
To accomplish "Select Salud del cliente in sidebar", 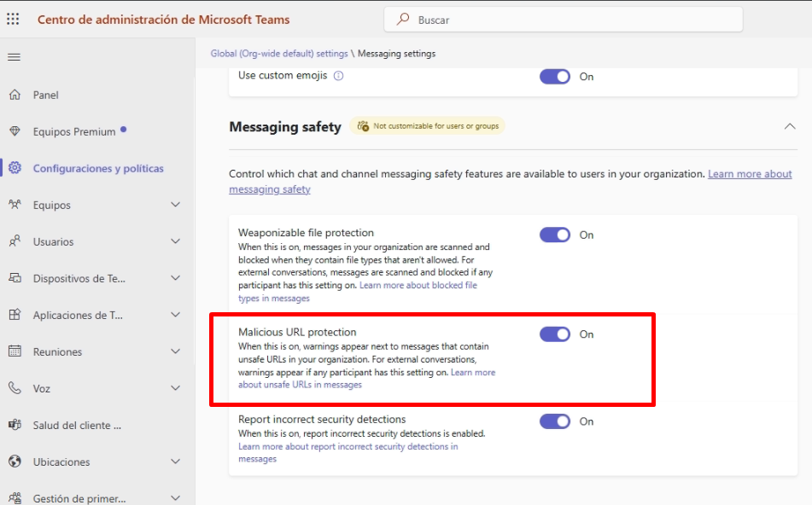I will pos(77,425).
